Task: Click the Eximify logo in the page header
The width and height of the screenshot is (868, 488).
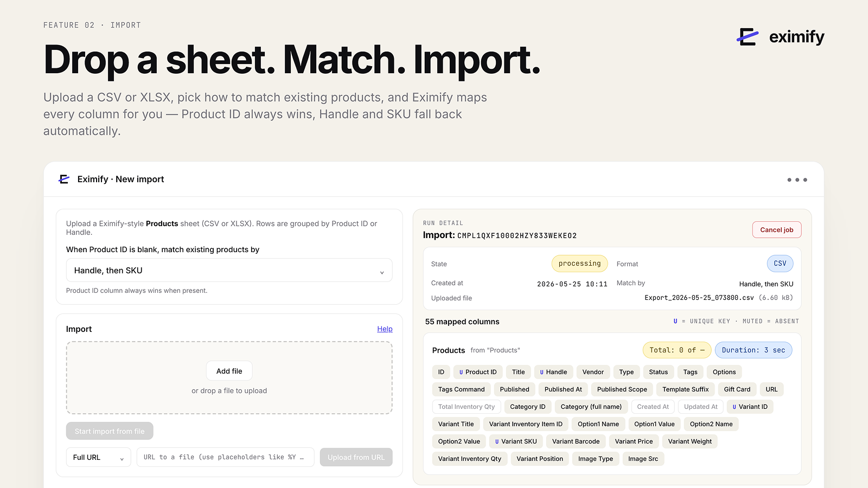Action: tap(780, 37)
